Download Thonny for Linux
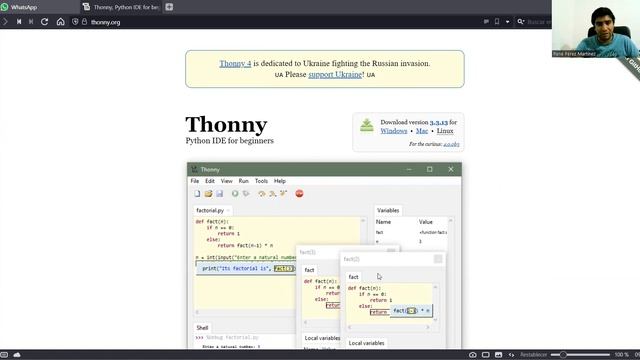 (x=445, y=131)
